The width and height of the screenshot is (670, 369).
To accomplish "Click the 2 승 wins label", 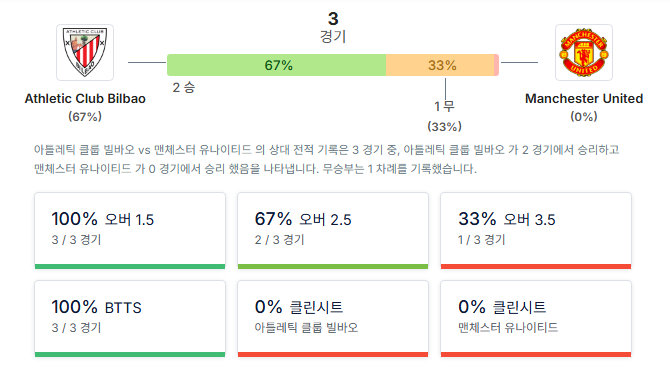I will 184,88.
